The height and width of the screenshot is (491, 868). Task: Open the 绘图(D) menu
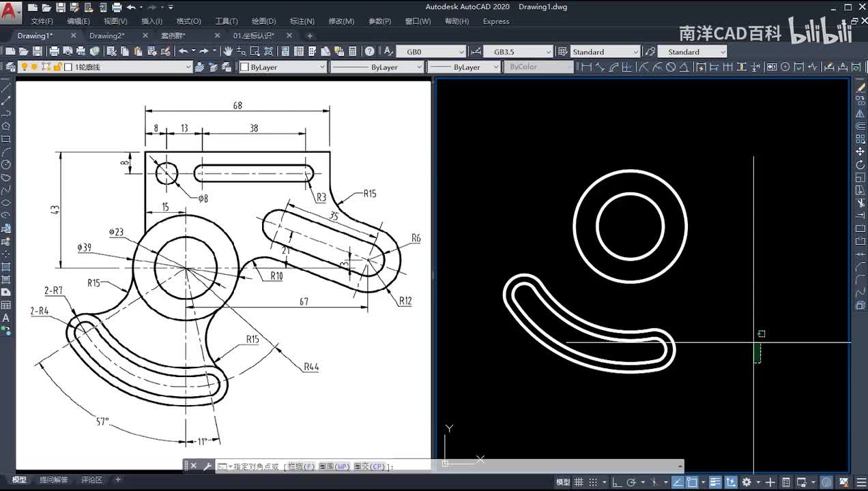coord(263,21)
